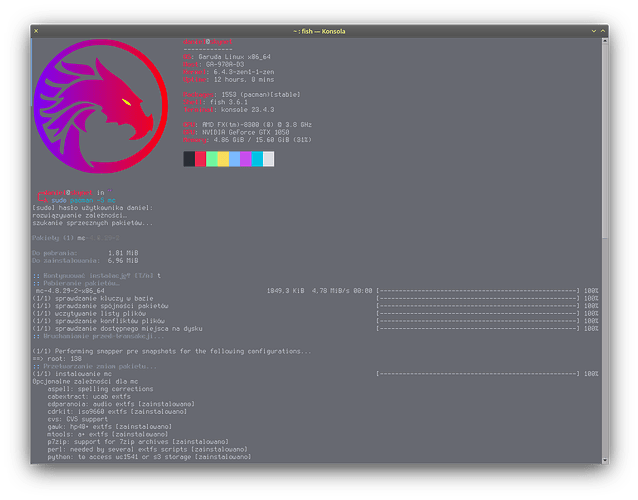Viewport: 638px width, 500px height.
Task: Click the 'Host: GA-970A-D3' line
Action: (x=214, y=64)
